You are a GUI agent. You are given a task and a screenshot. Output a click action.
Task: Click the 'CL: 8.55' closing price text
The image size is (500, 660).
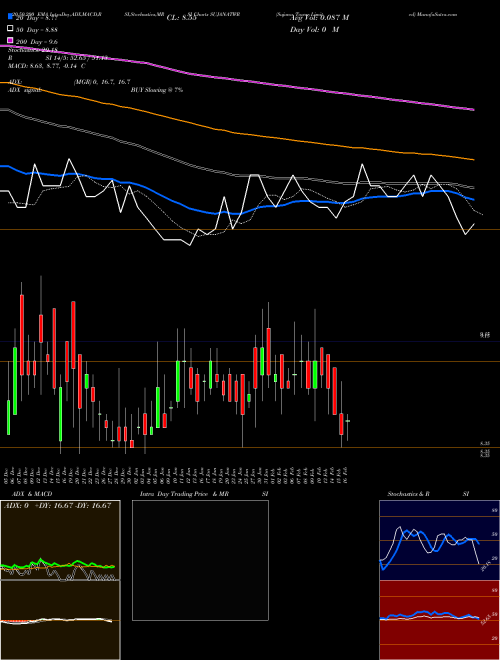pos(181,18)
